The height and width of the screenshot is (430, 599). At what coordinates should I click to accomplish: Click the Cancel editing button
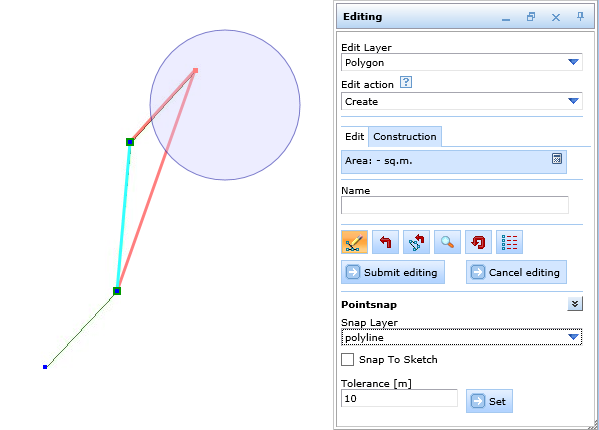click(516, 272)
